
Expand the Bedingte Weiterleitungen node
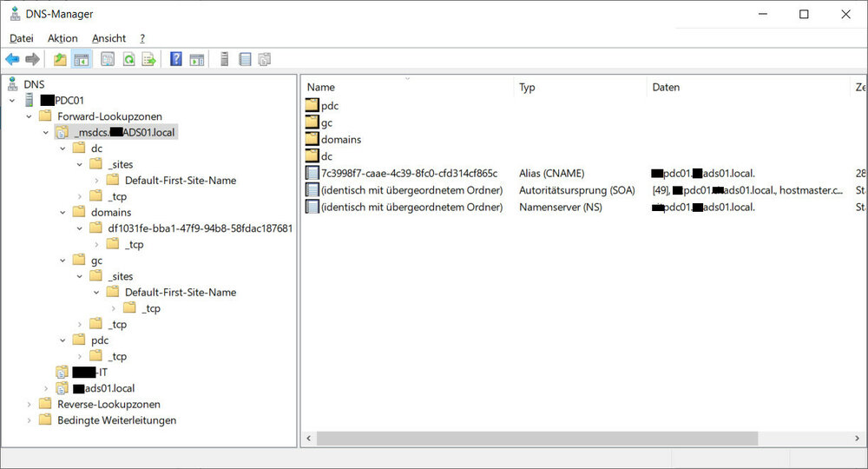point(30,420)
